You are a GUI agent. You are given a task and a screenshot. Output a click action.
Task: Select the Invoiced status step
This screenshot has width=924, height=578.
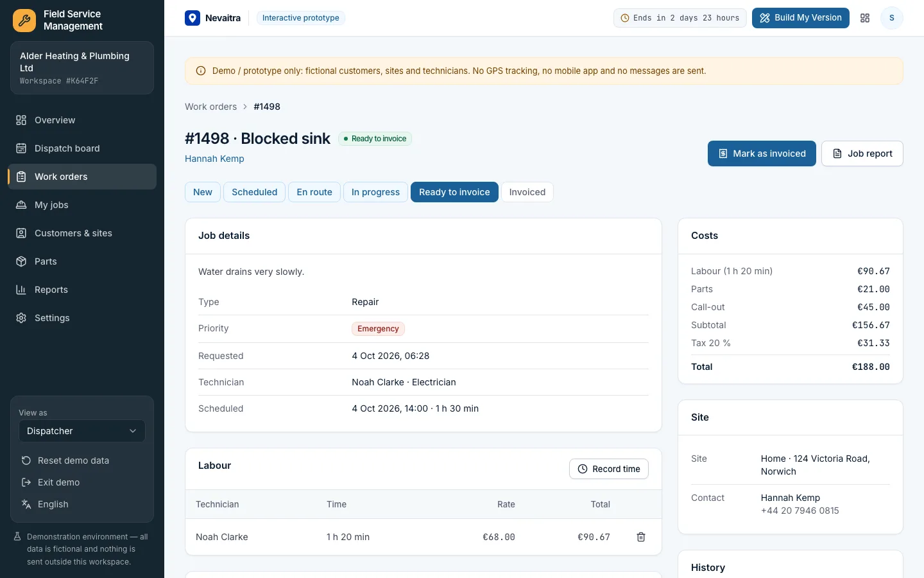(527, 192)
